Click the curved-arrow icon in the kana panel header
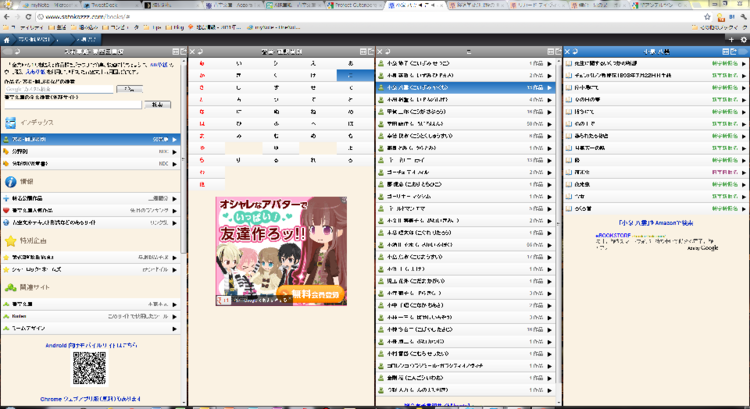750x409 pixels. 200,51
